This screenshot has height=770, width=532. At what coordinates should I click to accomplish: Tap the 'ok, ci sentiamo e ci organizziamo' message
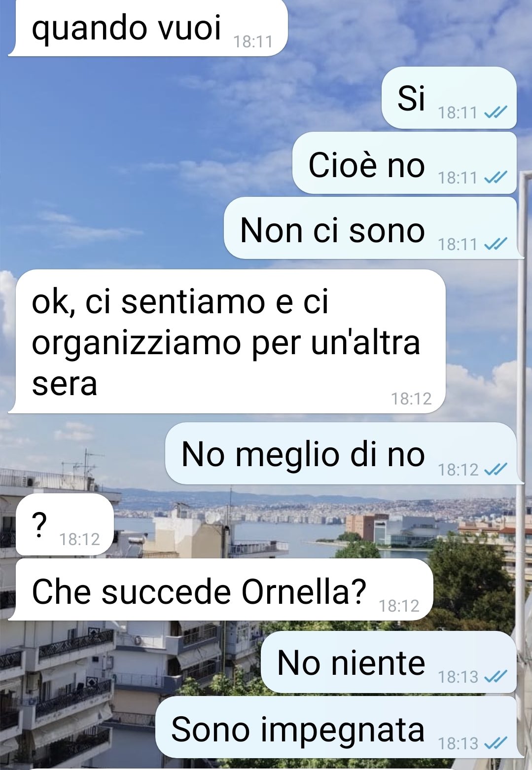click(227, 341)
